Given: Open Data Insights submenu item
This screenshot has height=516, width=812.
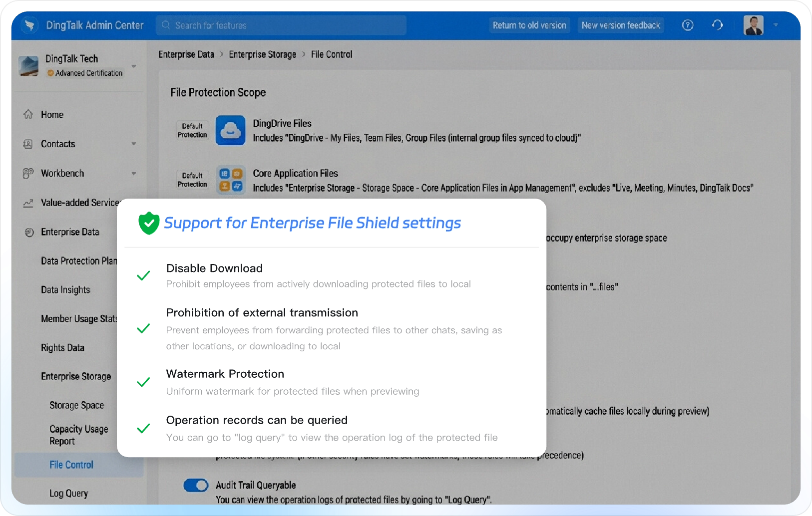Looking at the screenshot, I should 65,290.
